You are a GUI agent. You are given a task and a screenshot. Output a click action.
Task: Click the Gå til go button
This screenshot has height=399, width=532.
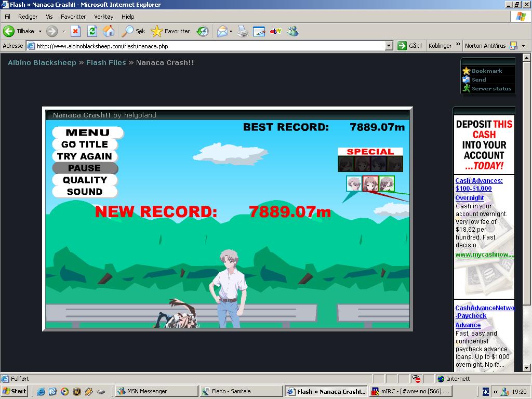(x=410, y=46)
